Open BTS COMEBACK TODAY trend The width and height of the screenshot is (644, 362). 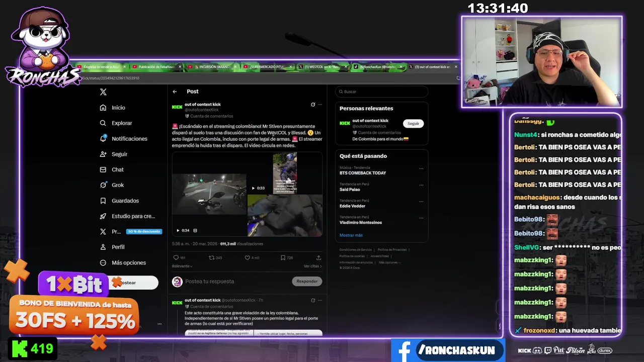(x=363, y=173)
